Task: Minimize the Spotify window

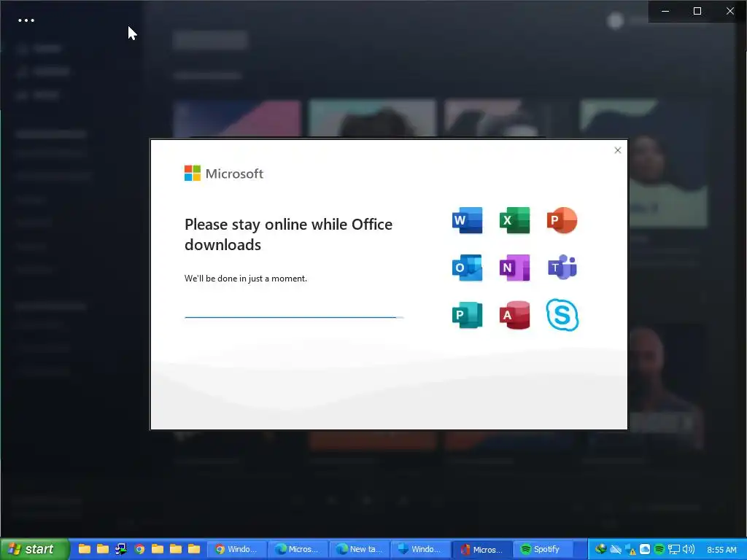Action: [665, 11]
